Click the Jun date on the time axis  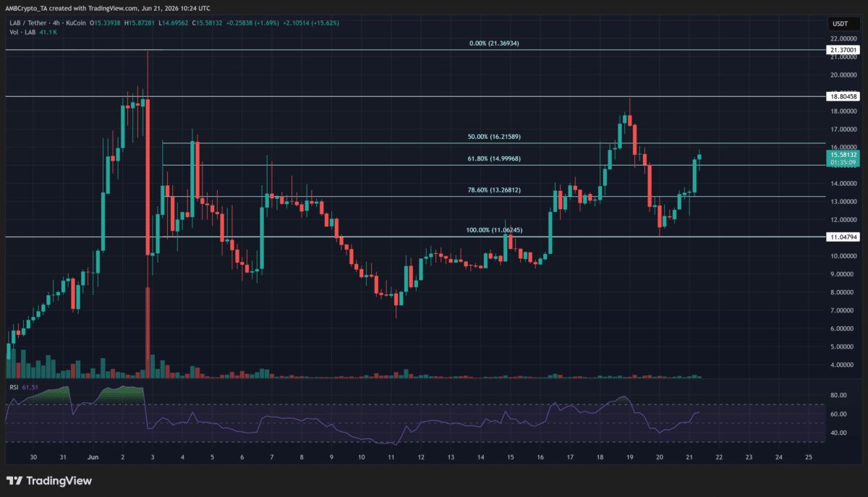[93, 457]
